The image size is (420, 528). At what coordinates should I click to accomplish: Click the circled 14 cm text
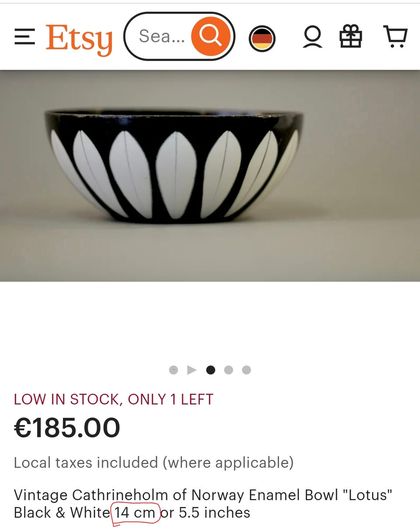[x=135, y=513]
